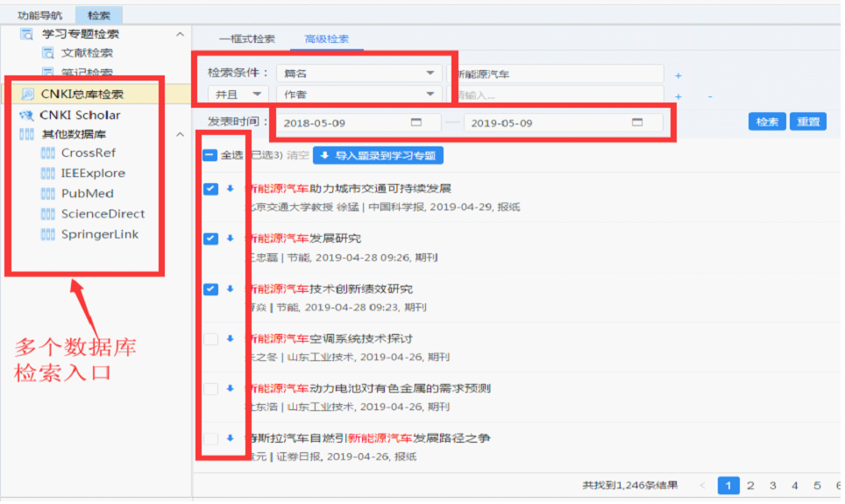
Task: Open the 篇名 search field dropdown
Action: (359, 74)
